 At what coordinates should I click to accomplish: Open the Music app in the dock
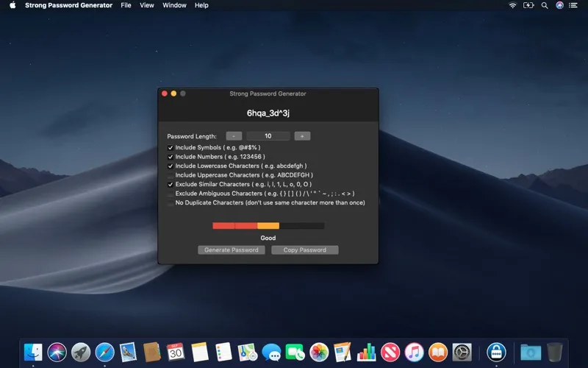[414, 352]
